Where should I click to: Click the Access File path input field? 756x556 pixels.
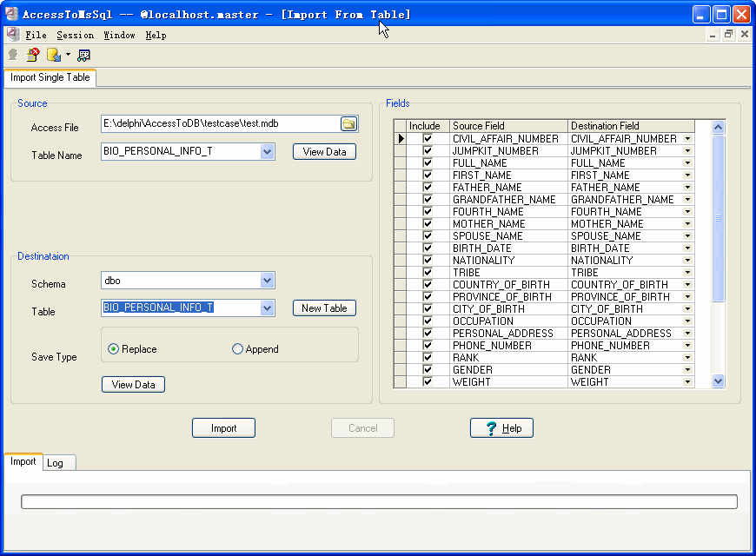pos(221,124)
